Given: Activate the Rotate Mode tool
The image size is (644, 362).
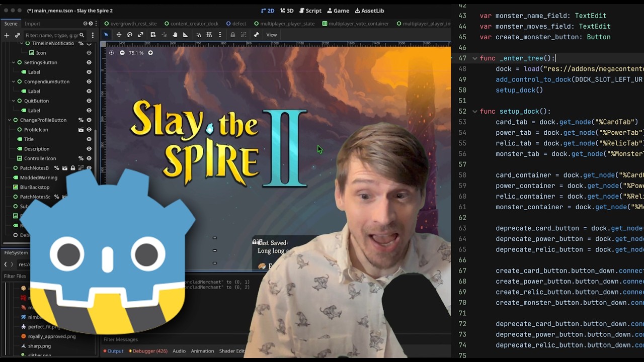Looking at the screenshot, I should click(130, 35).
